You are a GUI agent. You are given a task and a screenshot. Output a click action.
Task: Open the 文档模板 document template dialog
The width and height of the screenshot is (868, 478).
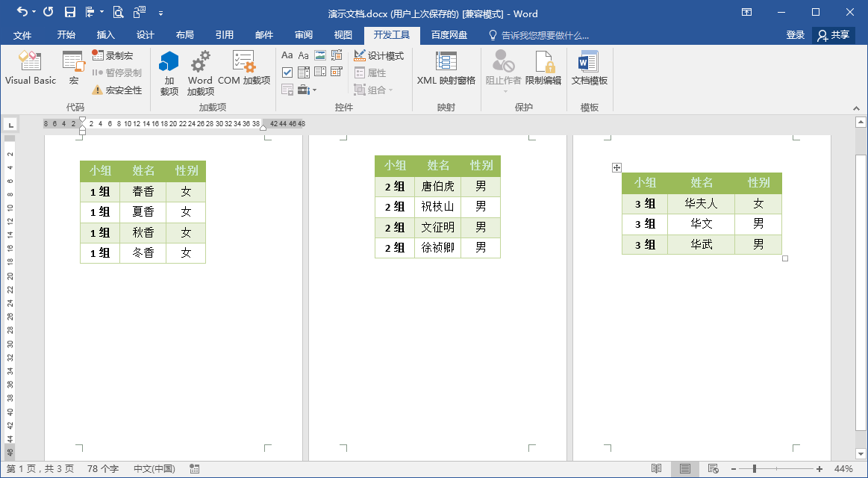[x=589, y=68]
